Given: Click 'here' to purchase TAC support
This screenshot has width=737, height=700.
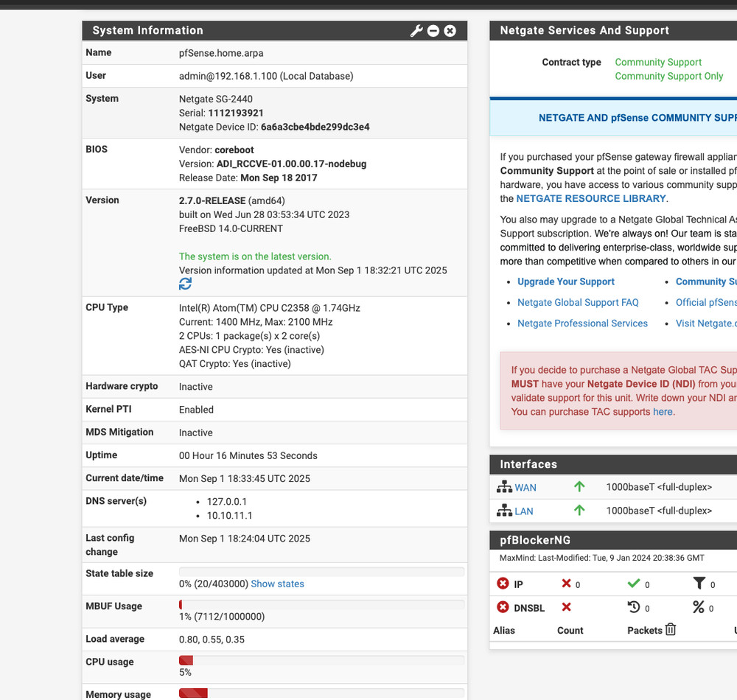Looking at the screenshot, I should pyautogui.click(x=663, y=412).
